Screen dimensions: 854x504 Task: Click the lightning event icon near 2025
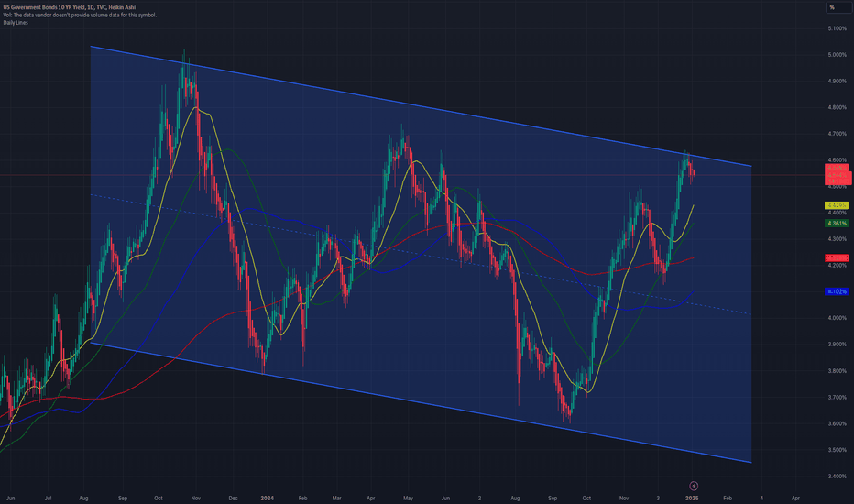pyautogui.click(x=694, y=486)
